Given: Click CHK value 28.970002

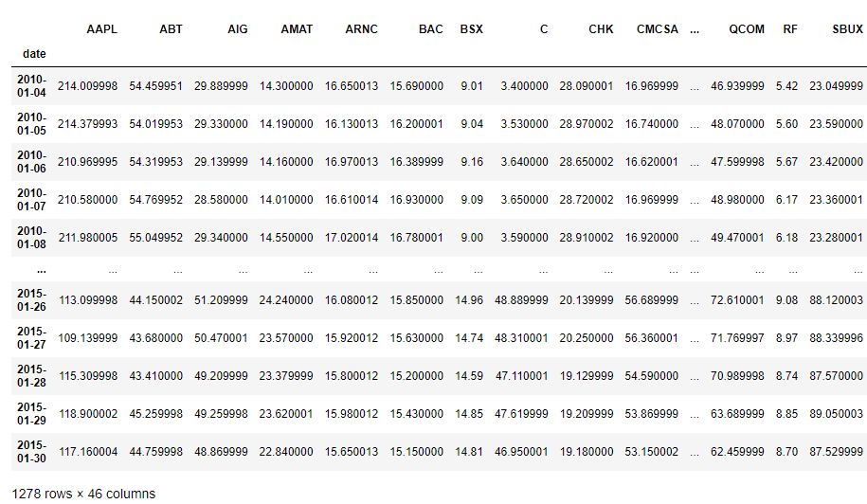Looking at the screenshot, I should pyautogui.click(x=587, y=124).
